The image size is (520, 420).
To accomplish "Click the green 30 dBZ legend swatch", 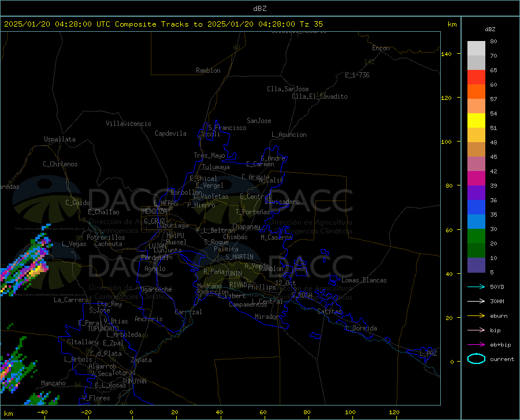I will (476, 236).
